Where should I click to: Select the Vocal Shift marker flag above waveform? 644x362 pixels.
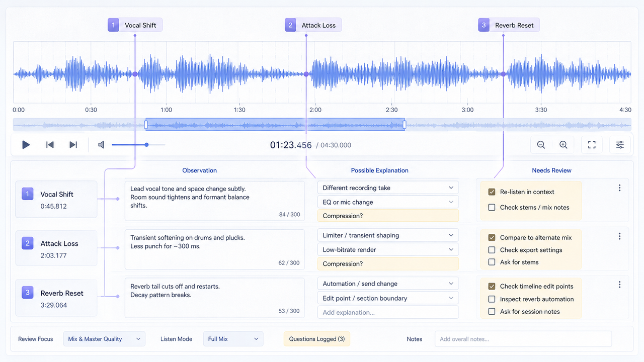[135, 25]
